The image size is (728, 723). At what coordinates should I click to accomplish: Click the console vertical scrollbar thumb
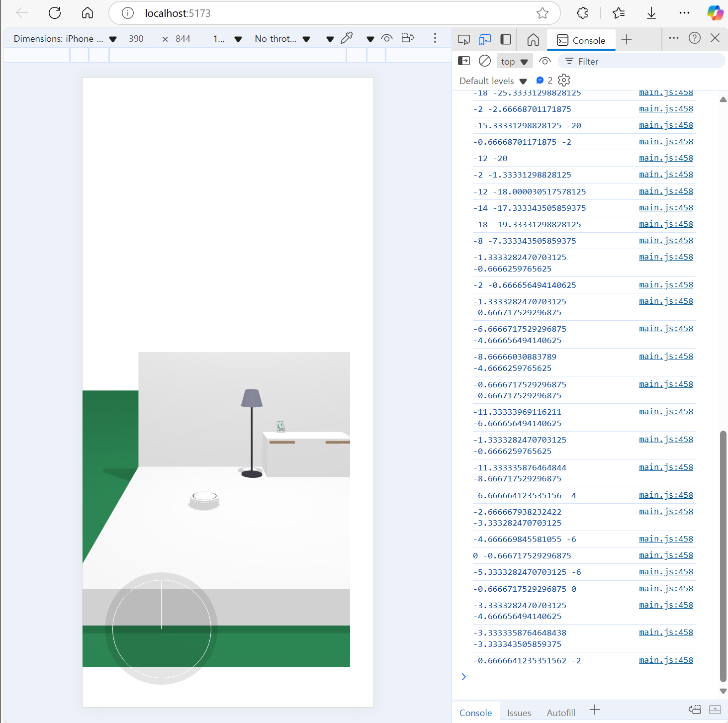[723, 556]
